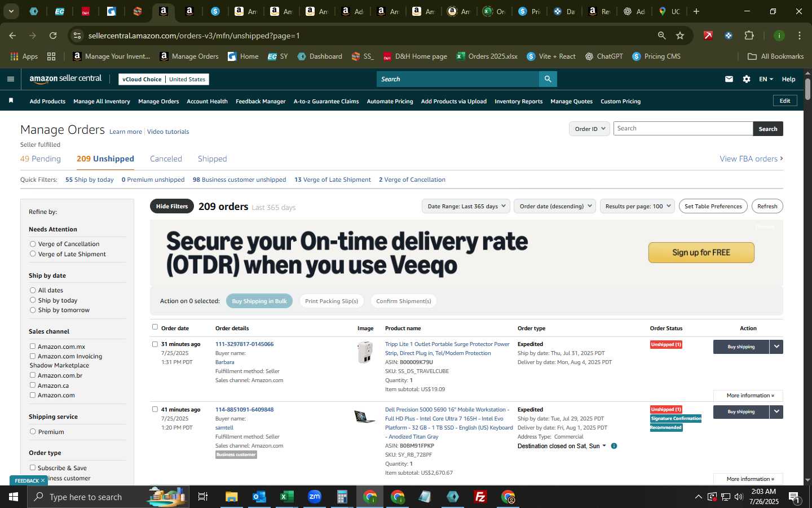Open the Results per page 100 dropdown

pos(638,206)
